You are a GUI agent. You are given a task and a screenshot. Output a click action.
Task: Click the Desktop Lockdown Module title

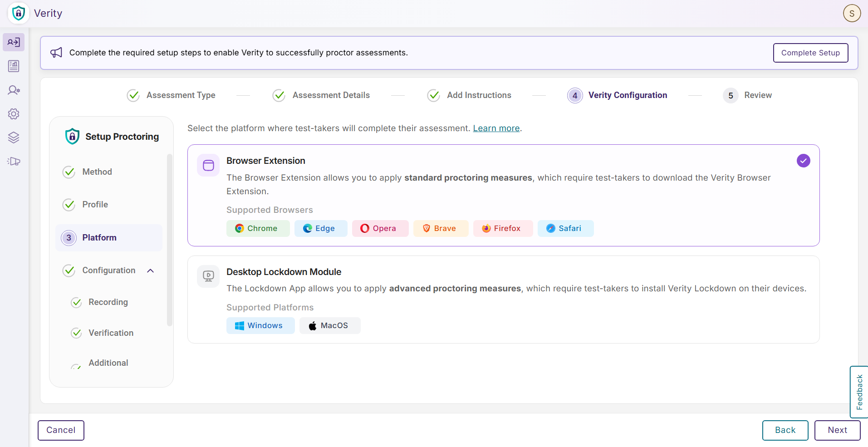(x=284, y=272)
